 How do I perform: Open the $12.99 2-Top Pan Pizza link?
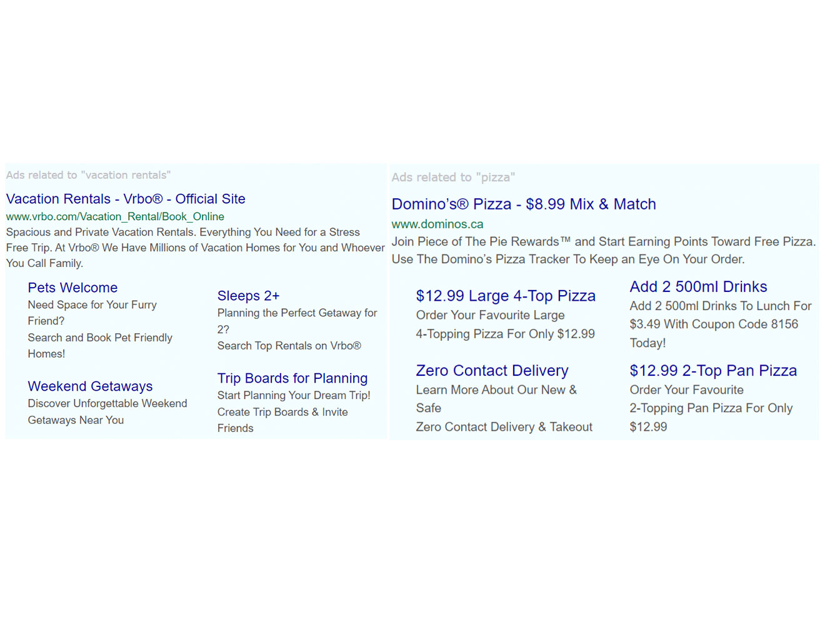(x=713, y=371)
